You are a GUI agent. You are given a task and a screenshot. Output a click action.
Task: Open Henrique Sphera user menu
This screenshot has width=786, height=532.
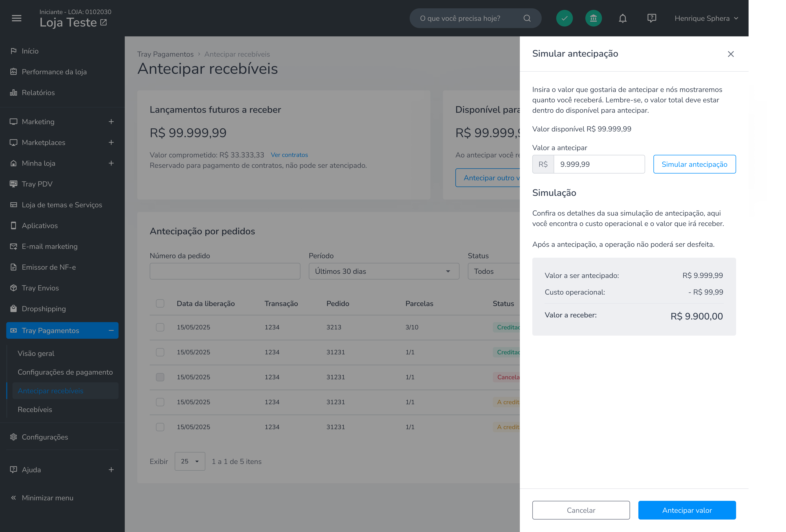tap(706, 18)
